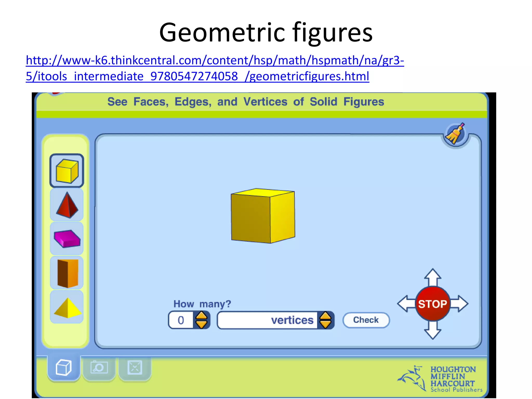The width and height of the screenshot is (532, 399).
Task: Click the See Faces, Edges, and Vertices heading
Action: pos(246,102)
